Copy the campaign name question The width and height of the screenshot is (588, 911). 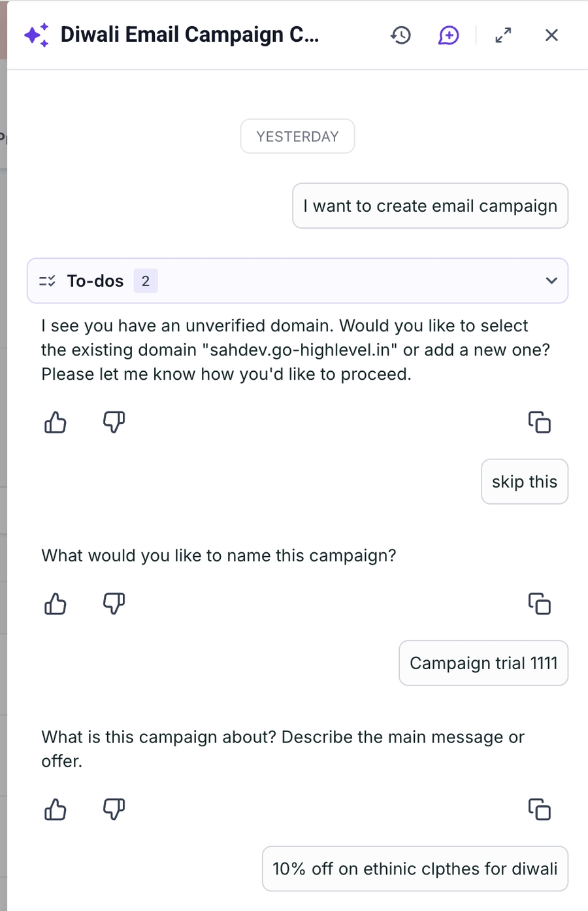pos(540,604)
